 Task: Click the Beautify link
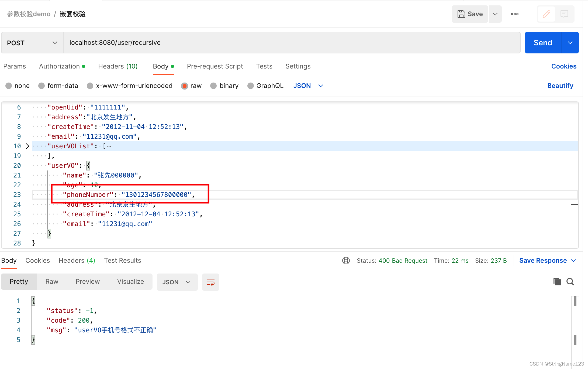560,86
